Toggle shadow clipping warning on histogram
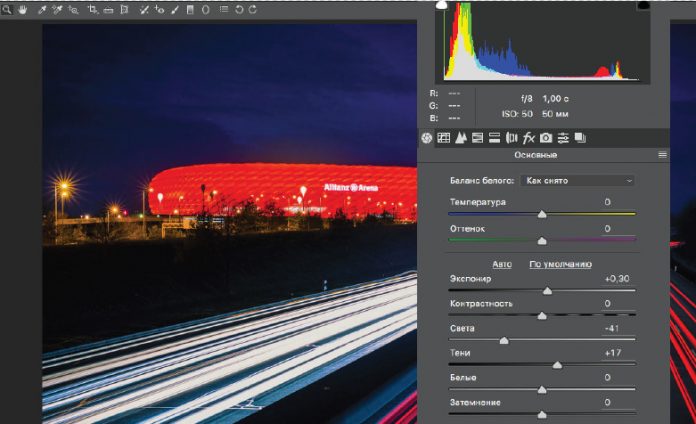This screenshot has height=424, width=696. click(442, 5)
